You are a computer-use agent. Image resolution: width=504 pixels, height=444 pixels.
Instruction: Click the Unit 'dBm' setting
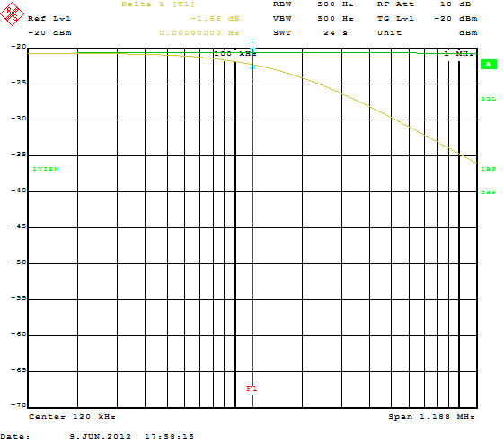pyautogui.click(x=468, y=32)
